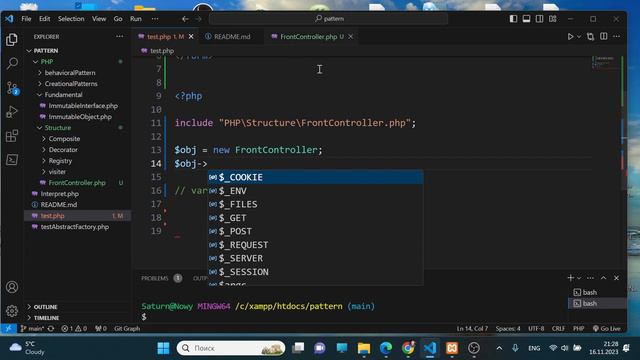Close the FrontController.php tab
This screenshot has width=640, height=360.
(x=351, y=37)
